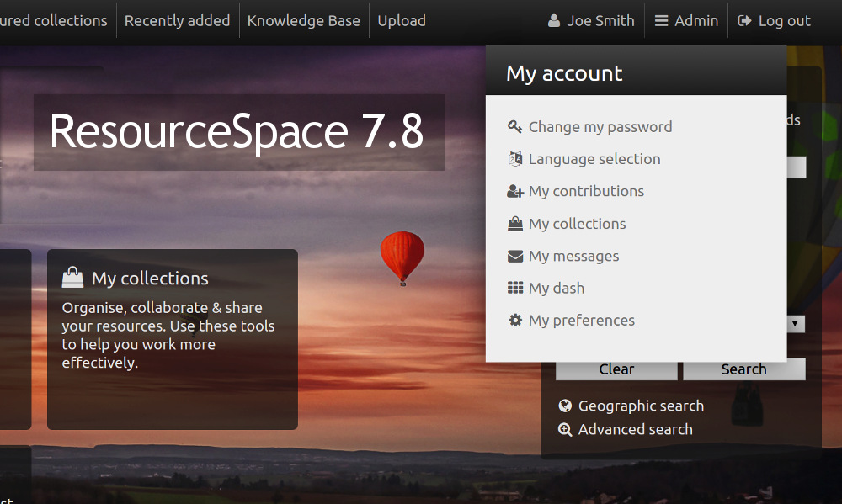Open My dash
Viewport: 842px width, 504px height.
click(x=557, y=289)
